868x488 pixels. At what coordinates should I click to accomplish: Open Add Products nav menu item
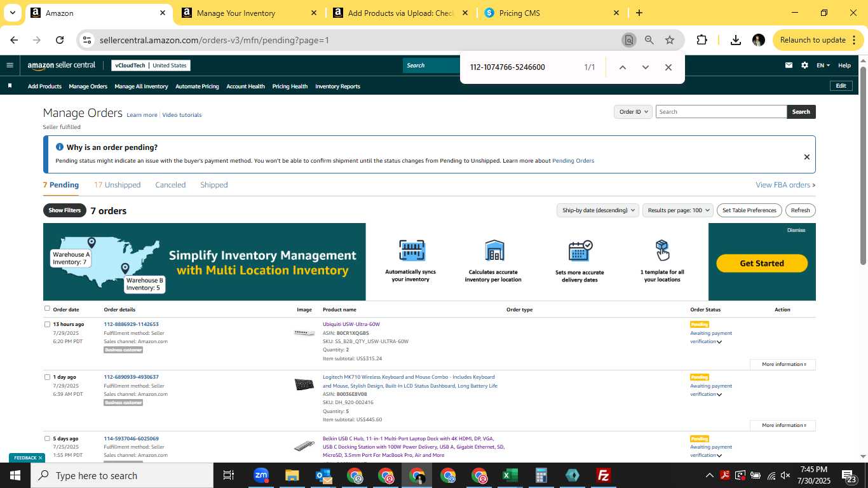pos(44,86)
